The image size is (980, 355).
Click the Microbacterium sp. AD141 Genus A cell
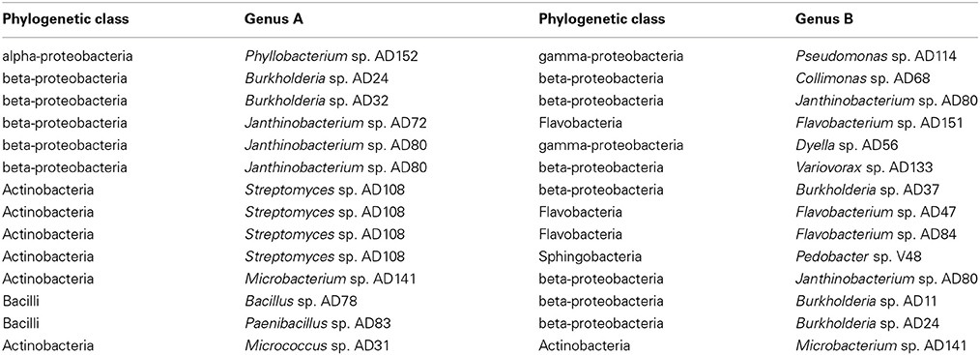click(330, 279)
